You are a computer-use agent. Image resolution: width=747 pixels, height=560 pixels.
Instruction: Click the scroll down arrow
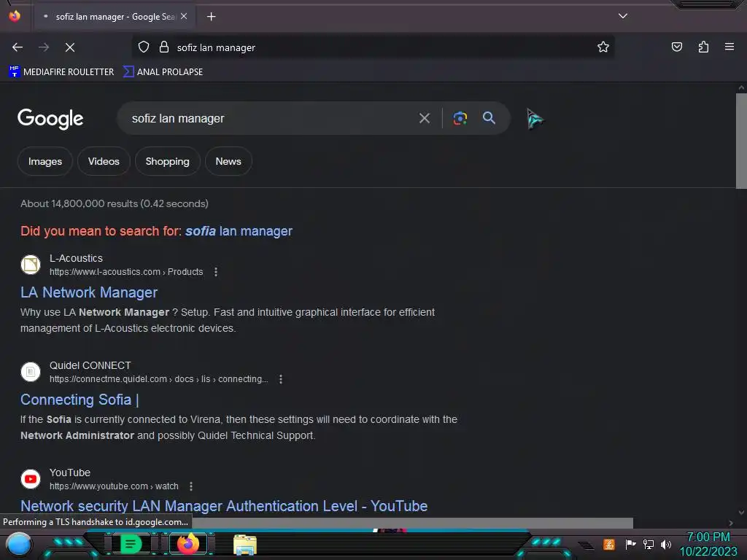(741, 513)
